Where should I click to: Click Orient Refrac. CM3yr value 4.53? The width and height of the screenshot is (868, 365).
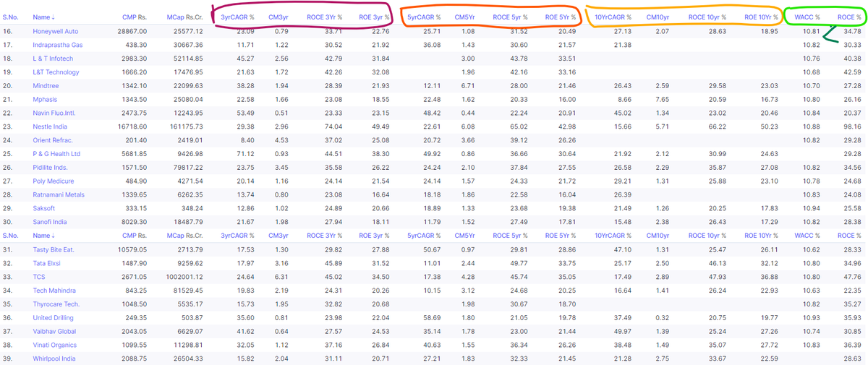[x=283, y=140]
